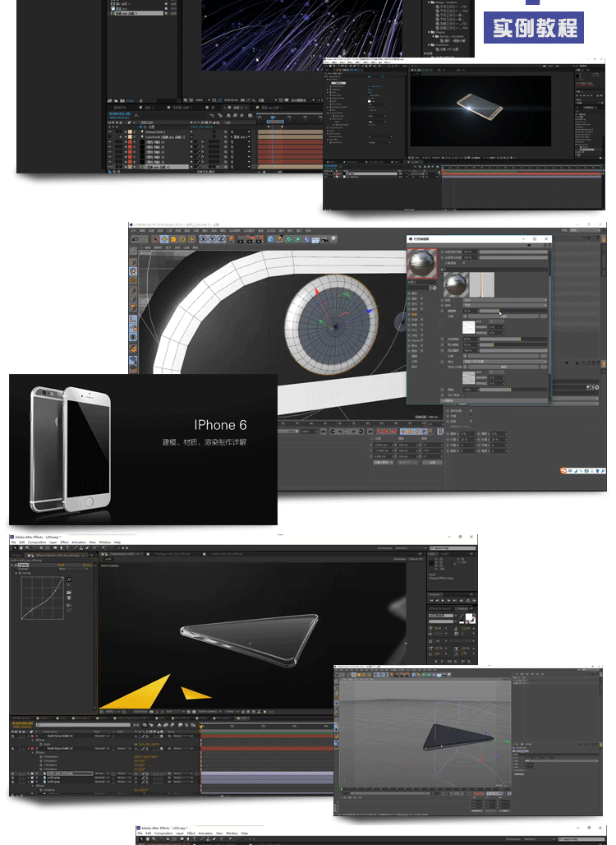Open Effect menu in glass-triangle After Effects window
This screenshot has width=616, height=845.
pos(64,543)
